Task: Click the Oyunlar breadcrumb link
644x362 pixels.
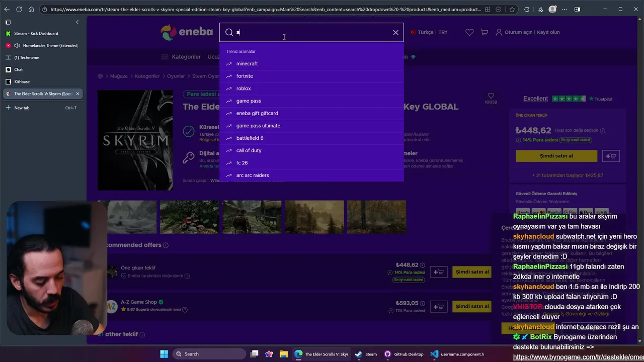Action: click(x=176, y=76)
